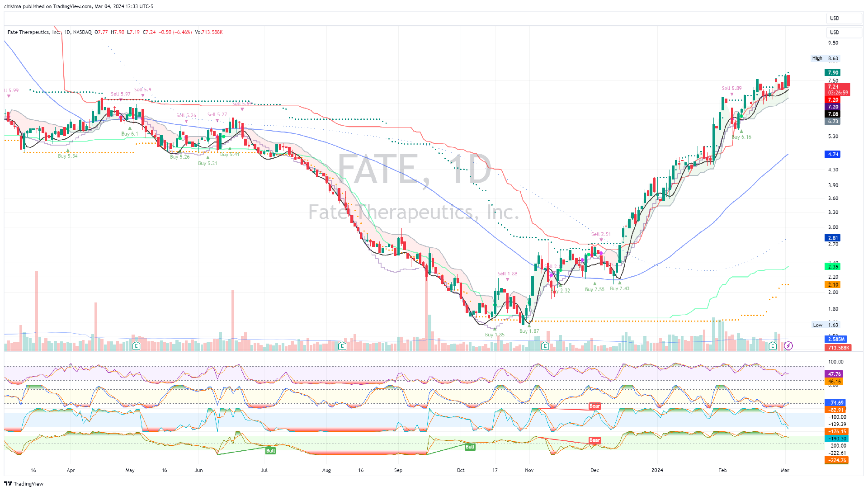Image resolution: width=868 pixels, height=491 pixels.
Task: Click the Sell 5.89 signal arrow
Action: (732, 94)
